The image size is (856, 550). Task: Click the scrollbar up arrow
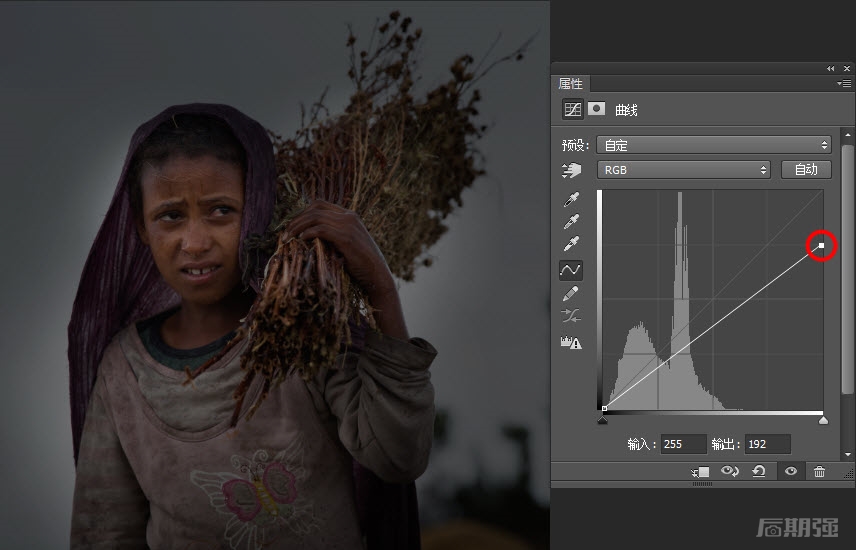pos(847,134)
